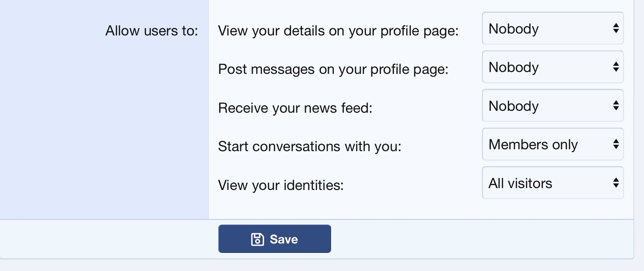Click arrows icon beside All visitors
644x271 pixels.
click(x=616, y=183)
